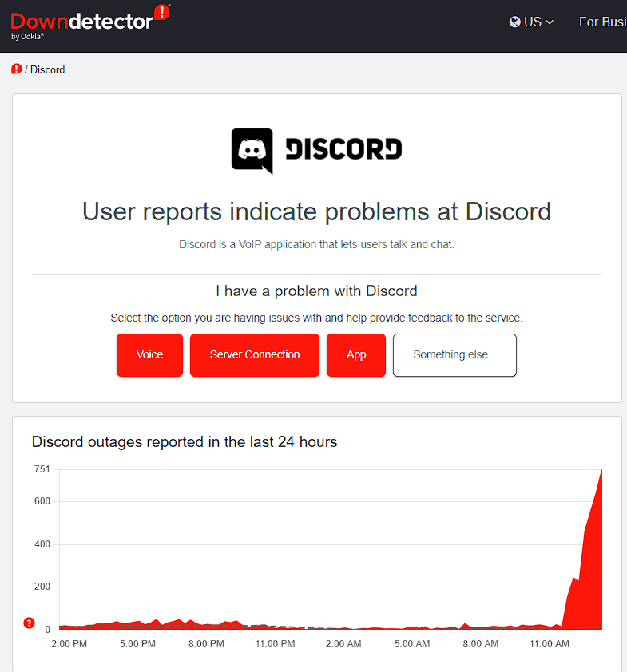Image resolution: width=627 pixels, height=672 pixels.
Task: Click the "Discord outages reported in the last 24 hours" title
Action: [x=185, y=442]
